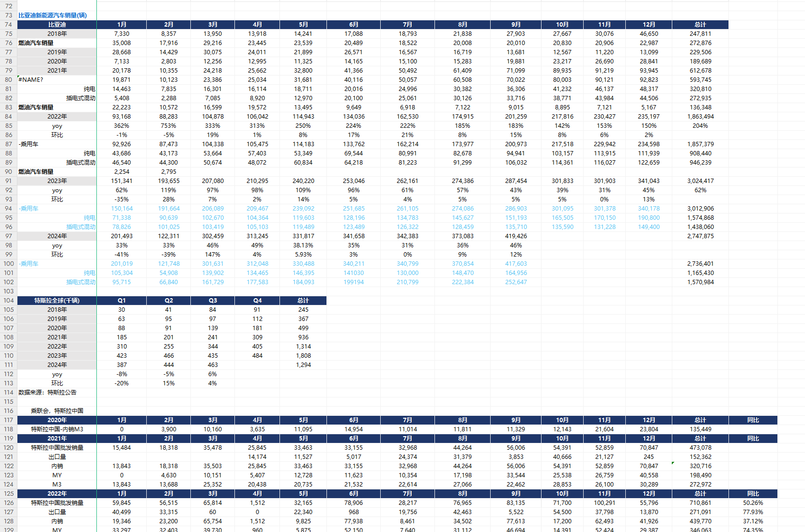Click the 同比 header in the 2020年 row

pyautogui.click(x=753, y=420)
